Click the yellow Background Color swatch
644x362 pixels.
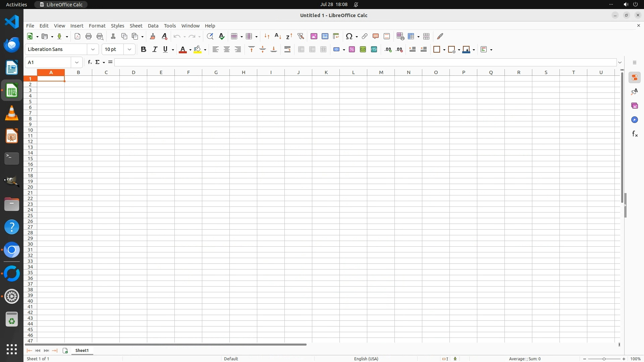(198, 50)
